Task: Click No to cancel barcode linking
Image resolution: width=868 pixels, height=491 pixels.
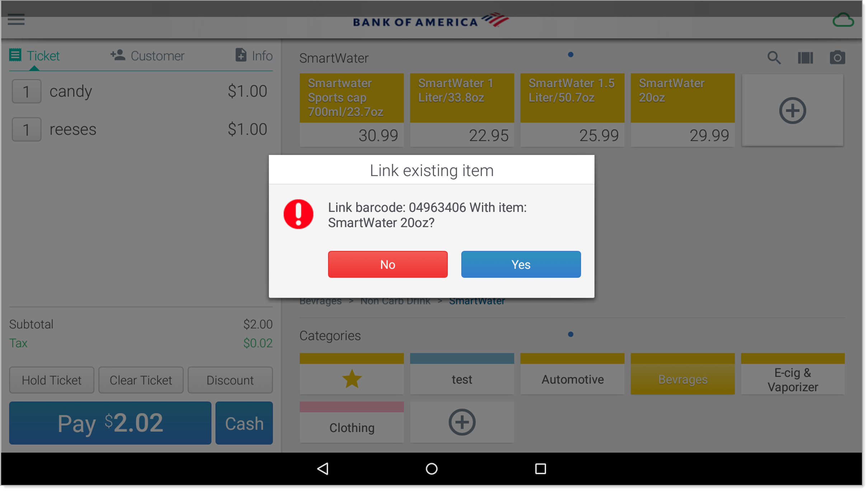Action: click(x=388, y=264)
